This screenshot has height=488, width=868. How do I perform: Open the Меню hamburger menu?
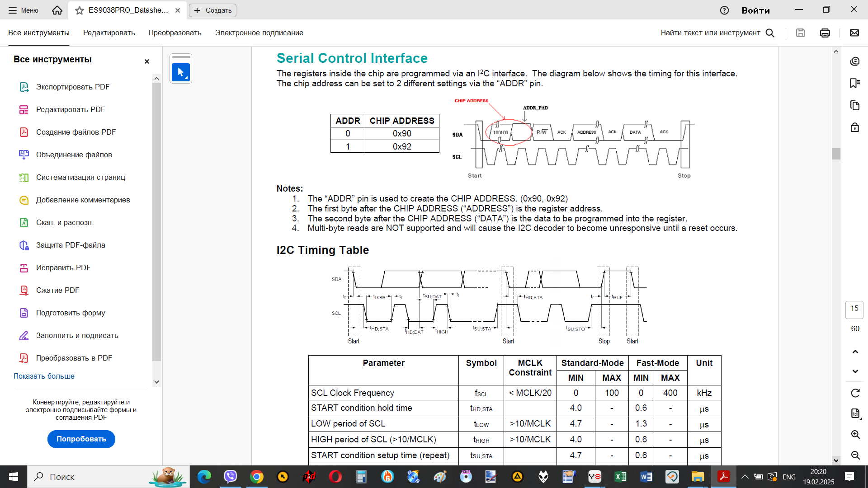pyautogui.click(x=23, y=10)
